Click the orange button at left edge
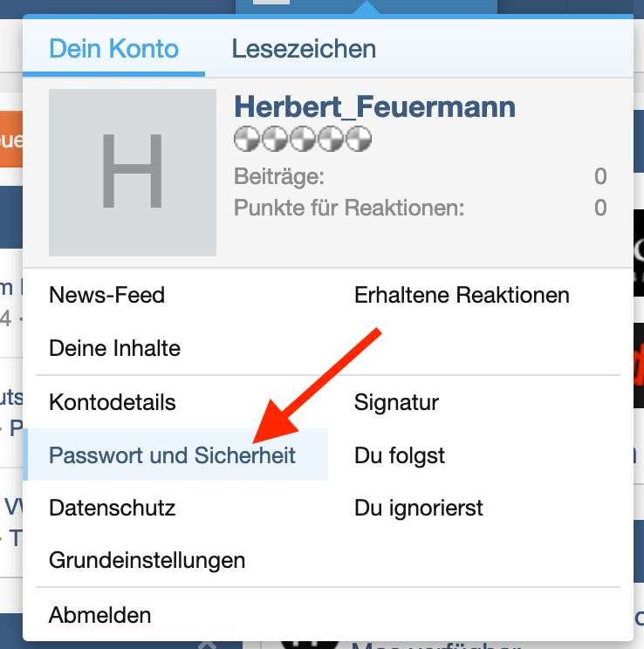The image size is (644, 649). [x=10, y=140]
